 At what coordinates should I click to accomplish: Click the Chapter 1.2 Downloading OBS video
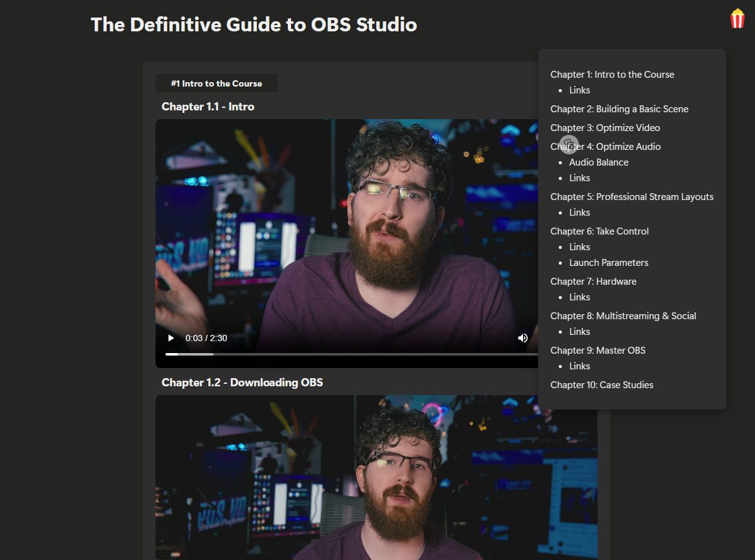(376, 477)
